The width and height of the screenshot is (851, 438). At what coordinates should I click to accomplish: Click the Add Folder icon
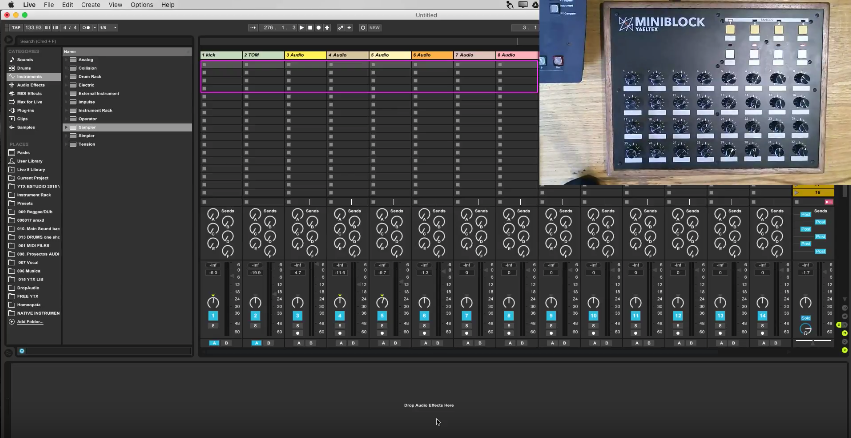pos(10,321)
